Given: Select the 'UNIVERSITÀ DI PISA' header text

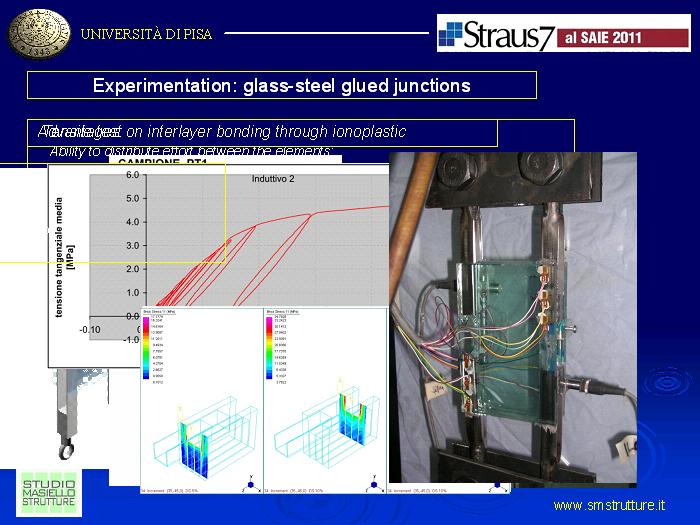Looking at the screenshot, I should pyautogui.click(x=146, y=34).
